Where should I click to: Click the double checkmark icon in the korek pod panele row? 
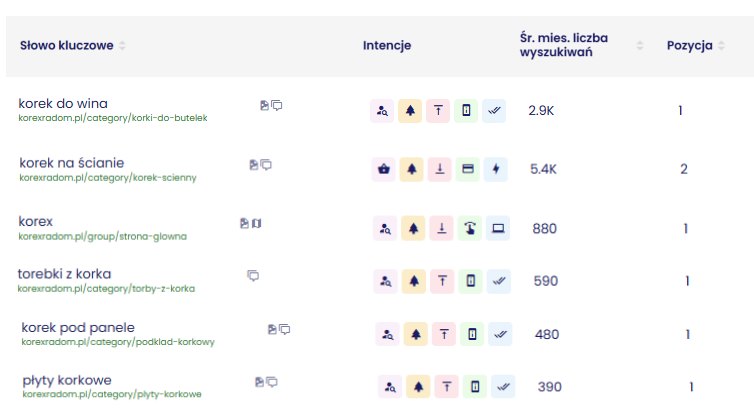tap(500, 334)
